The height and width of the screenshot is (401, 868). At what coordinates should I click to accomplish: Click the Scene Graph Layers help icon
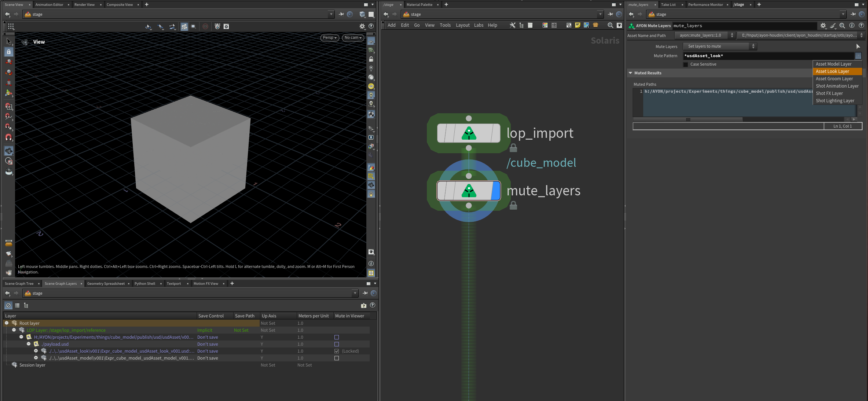pos(373,305)
